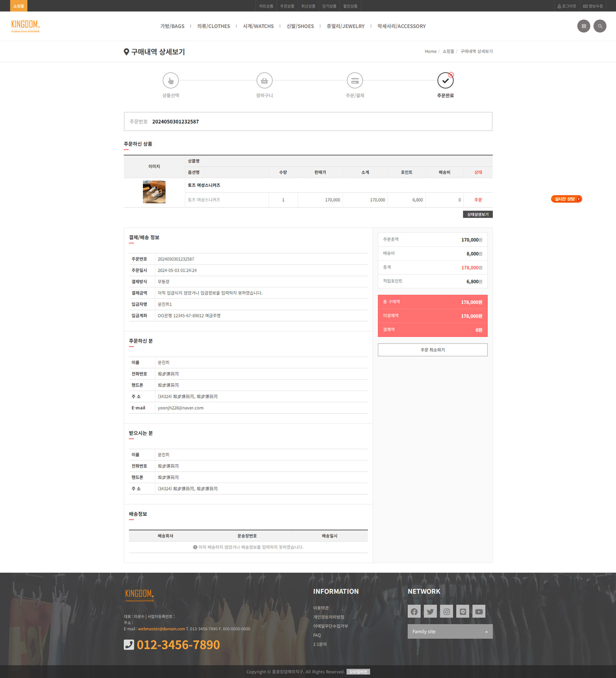This screenshot has width=616, height=678.
Task: Open the Line chat network icon
Action: point(463,612)
